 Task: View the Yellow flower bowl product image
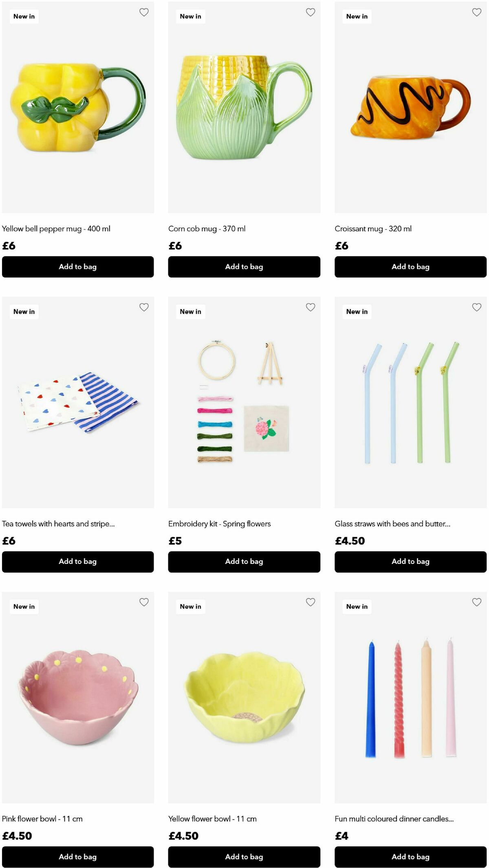(244, 698)
